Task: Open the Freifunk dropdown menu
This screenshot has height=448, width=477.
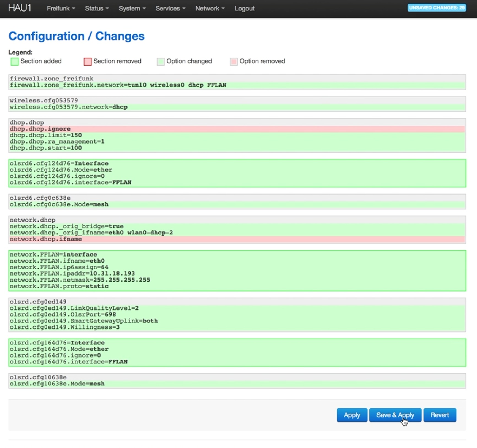Action: 61,9
